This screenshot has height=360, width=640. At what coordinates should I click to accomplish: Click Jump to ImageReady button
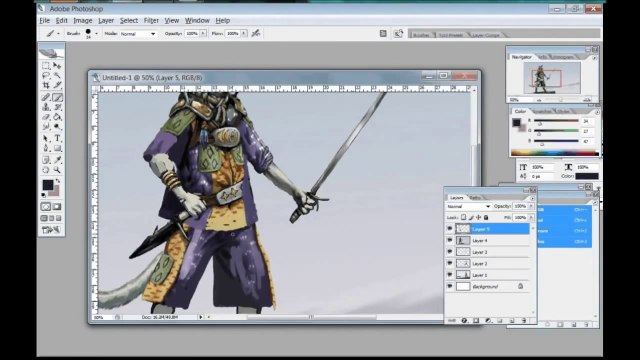(x=51, y=230)
